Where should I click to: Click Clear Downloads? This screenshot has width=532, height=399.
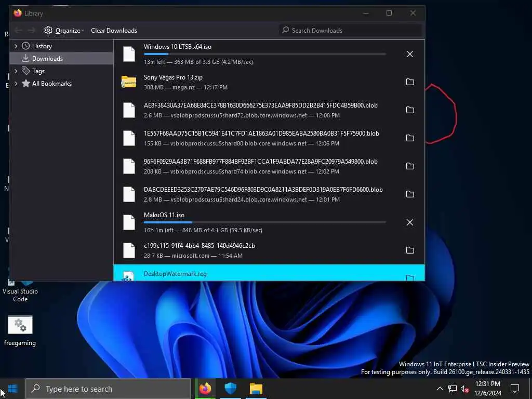(x=114, y=31)
